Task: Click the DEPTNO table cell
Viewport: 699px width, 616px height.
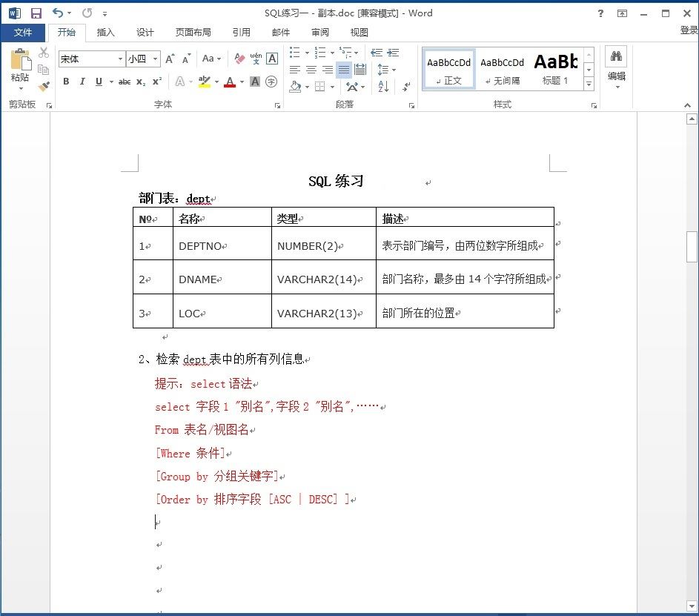Action: [222, 243]
